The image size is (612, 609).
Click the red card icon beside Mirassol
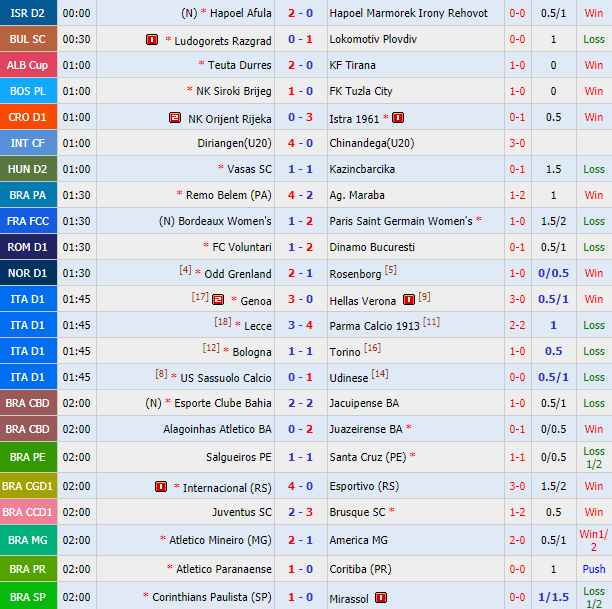click(x=381, y=597)
